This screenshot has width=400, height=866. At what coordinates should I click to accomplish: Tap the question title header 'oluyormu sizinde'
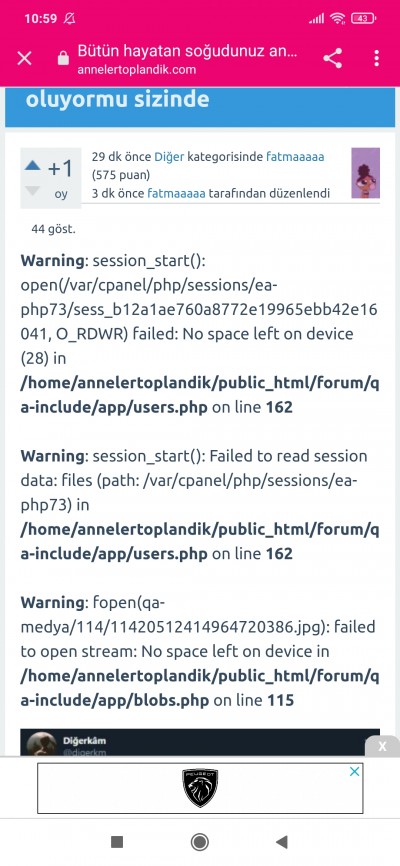coord(117,99)
